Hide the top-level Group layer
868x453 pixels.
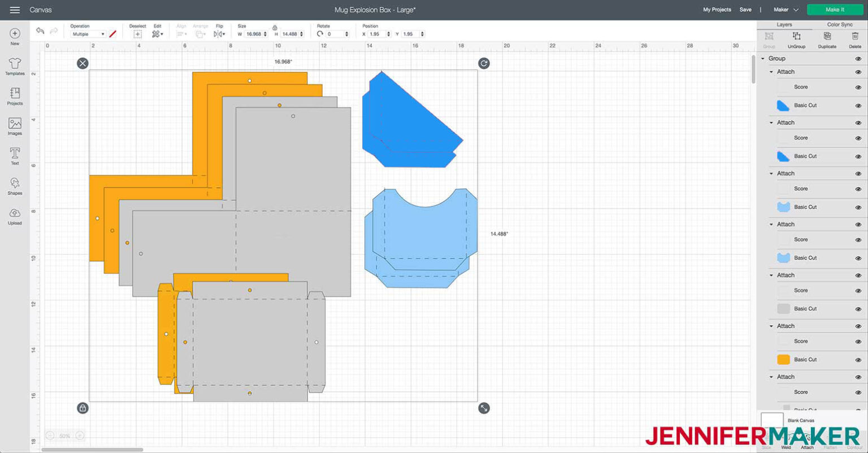click(858, 59)
